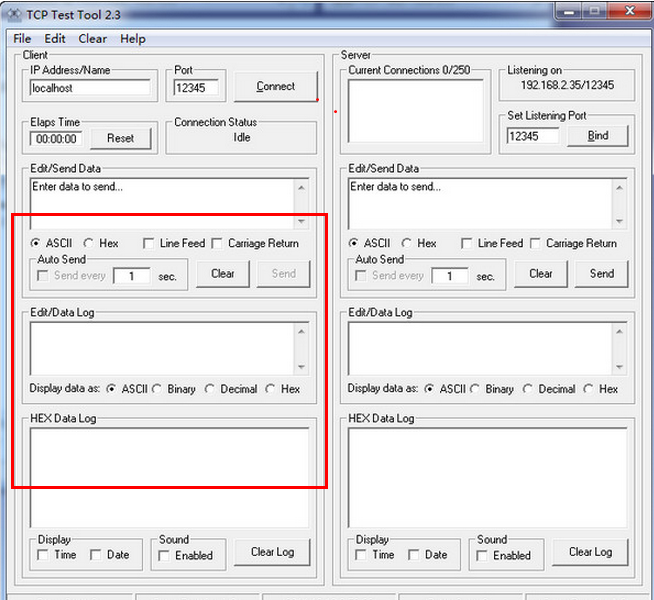
Task: Open the File menu
Action: click(x=22, y=39)
